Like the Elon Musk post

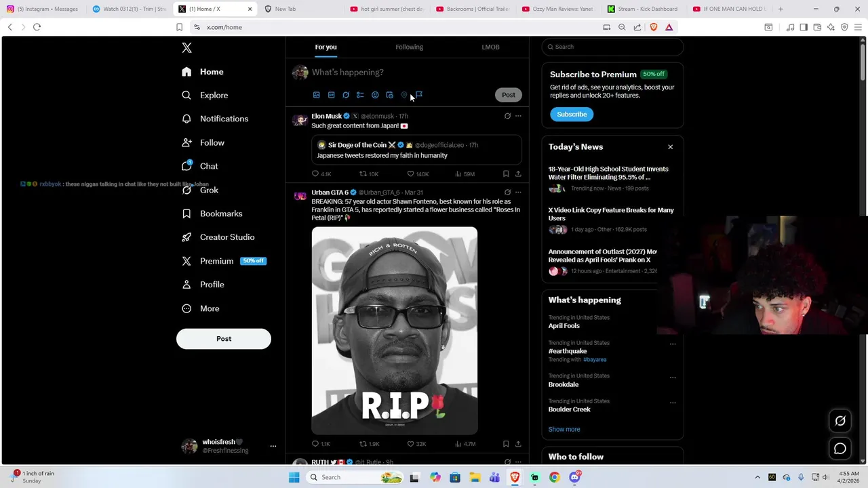tap(418, 174)
